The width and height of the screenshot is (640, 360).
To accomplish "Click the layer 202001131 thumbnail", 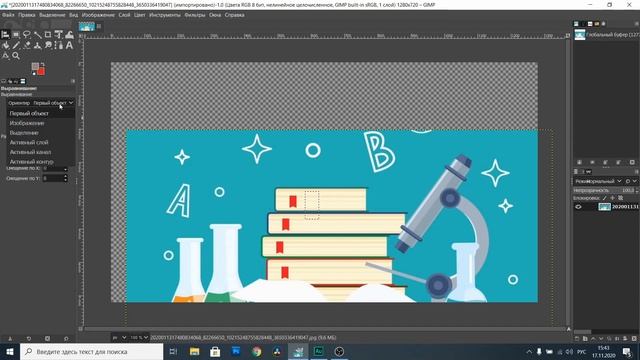I will tap(604, 207).
